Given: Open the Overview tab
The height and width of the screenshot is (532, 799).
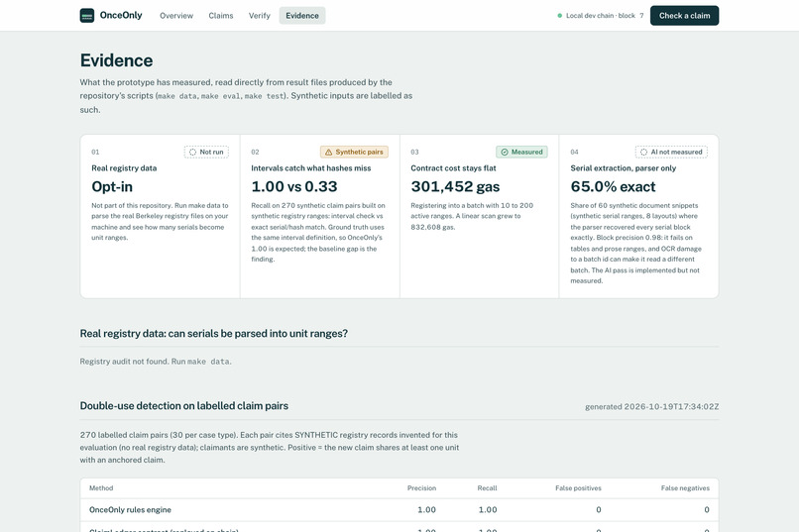Looking at the screenshot, I should click(176, 16).
